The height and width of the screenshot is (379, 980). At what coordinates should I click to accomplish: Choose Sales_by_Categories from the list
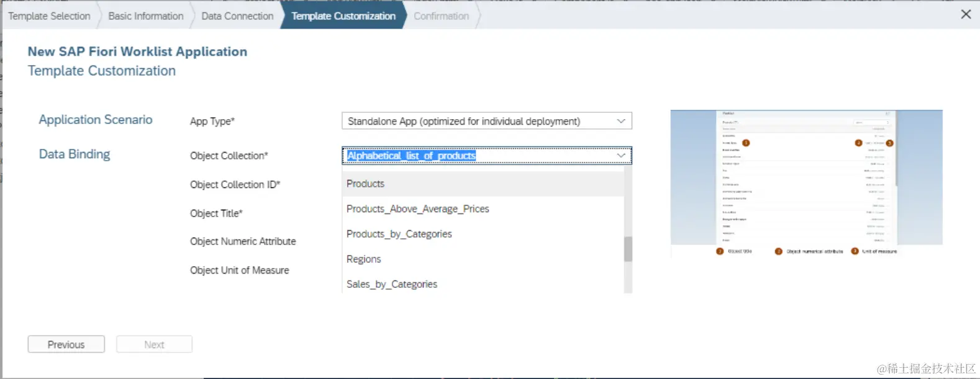(x=483, y=283)
